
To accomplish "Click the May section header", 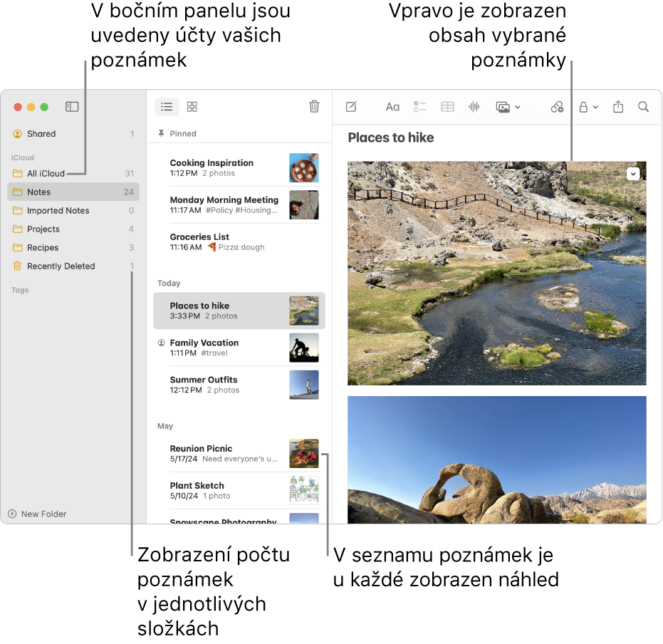I will [x=165, y=426].
